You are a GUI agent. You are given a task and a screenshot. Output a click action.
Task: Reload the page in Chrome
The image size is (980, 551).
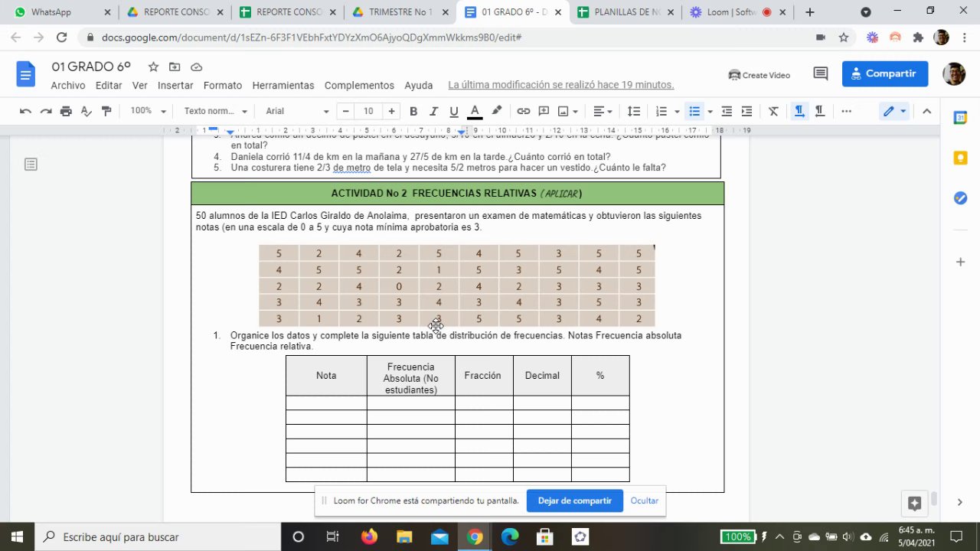(x=61, y=37)
